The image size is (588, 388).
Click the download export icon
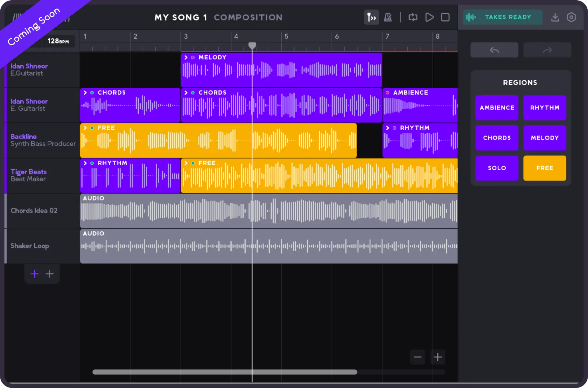pyautogui.click(x=555, y=17)
